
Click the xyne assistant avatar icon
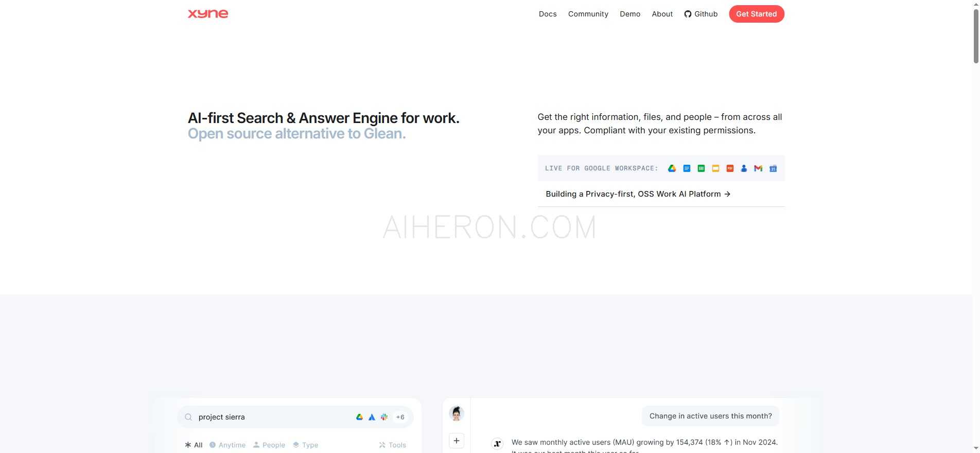coord(497,443)
